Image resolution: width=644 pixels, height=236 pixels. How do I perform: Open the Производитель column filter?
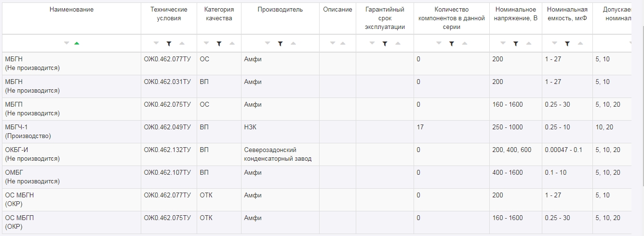[280, 43]
